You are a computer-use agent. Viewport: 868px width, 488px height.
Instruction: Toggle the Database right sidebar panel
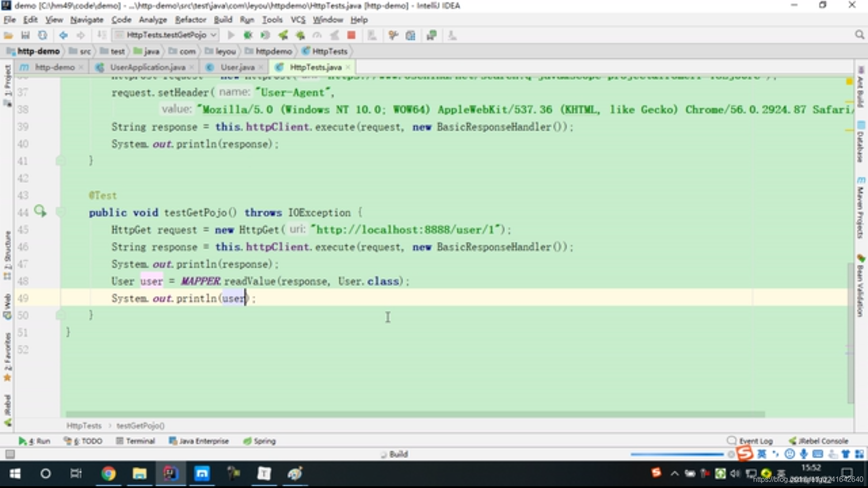tap(860, 142)
